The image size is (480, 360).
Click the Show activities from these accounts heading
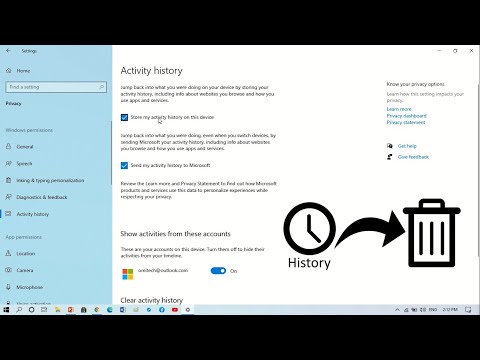click(x=175, y=234)
